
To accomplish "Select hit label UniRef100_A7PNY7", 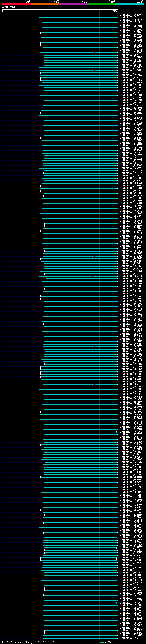I will coord(131,48).
